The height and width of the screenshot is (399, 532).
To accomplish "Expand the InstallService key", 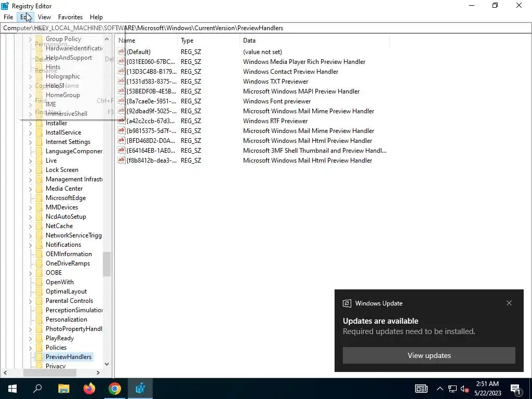I will [x=30, y=132].
